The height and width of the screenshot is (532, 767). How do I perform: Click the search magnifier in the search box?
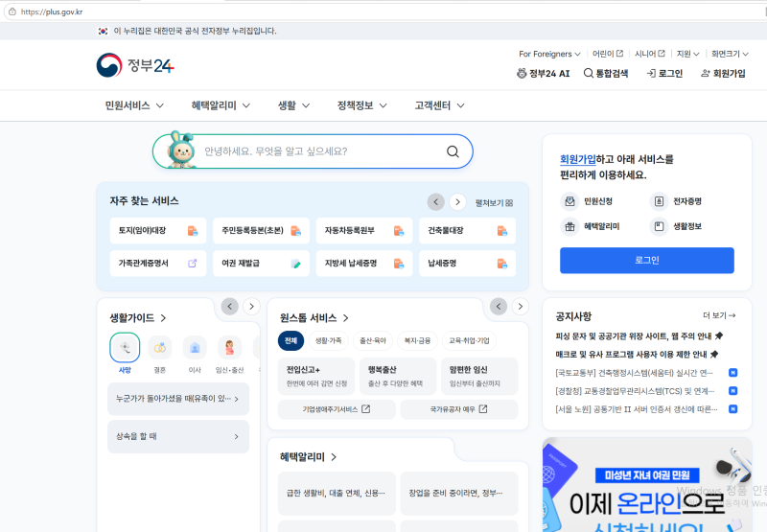pos(453,151)
